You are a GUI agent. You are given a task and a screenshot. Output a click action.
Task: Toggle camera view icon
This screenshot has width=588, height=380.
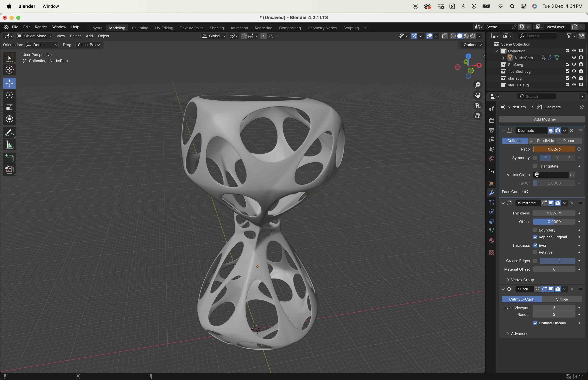(478, 105)
